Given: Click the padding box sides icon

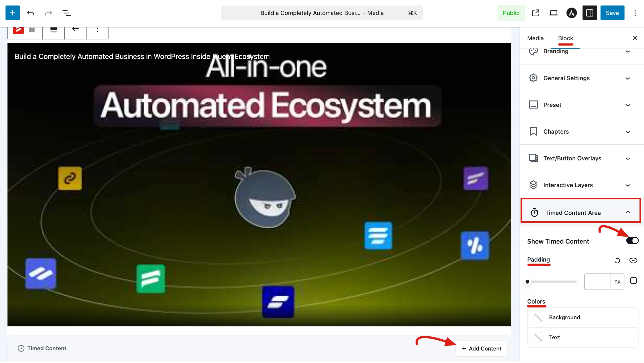Looking at the screenshot, I should (633, 281).
